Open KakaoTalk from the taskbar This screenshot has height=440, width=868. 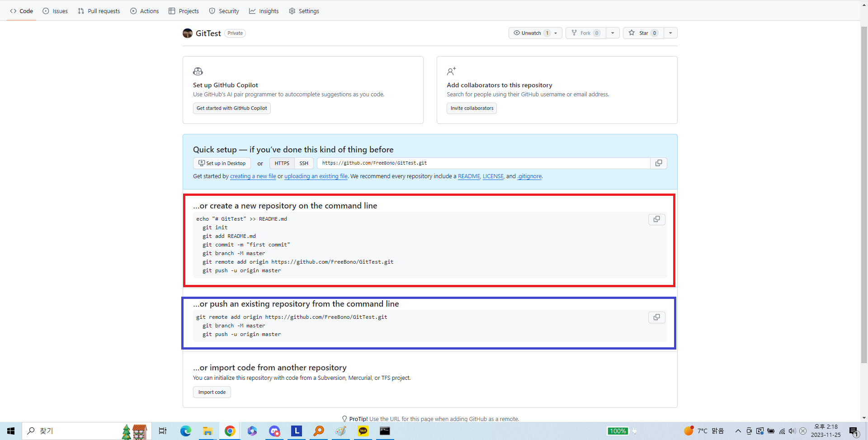363,431
